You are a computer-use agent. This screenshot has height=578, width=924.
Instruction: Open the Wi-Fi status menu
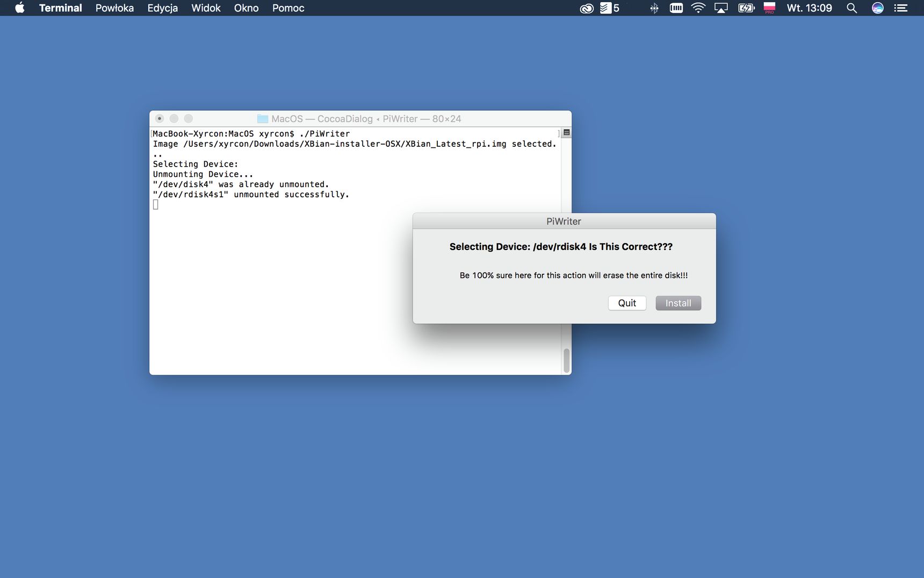tap(698, 8)
